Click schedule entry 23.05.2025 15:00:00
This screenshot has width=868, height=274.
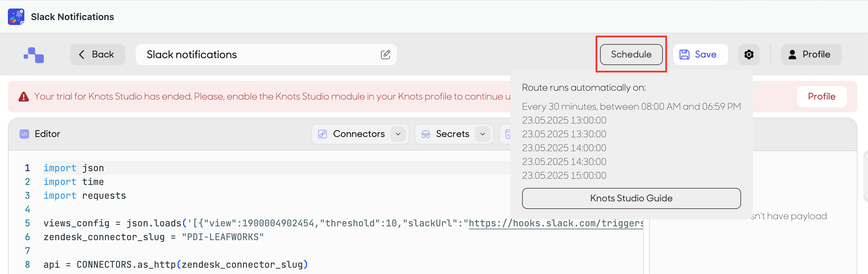[x=564, y=175]
